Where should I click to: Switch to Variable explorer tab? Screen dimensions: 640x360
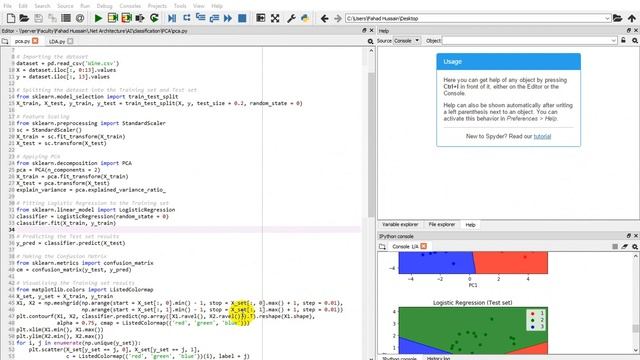400,224
